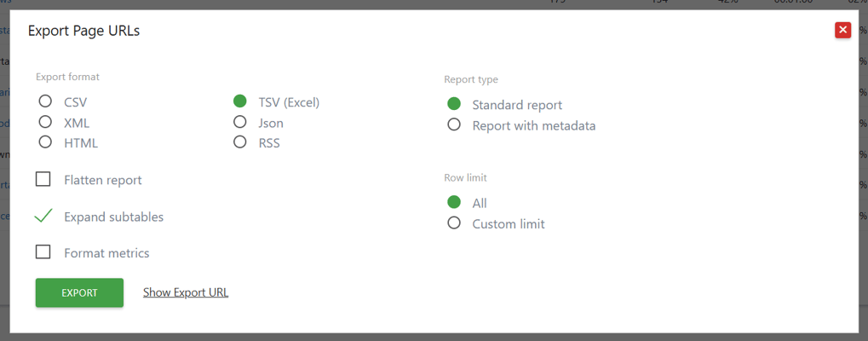Click the green EXPORT button
This screenshot has width=868, height=341.
point(79,293)
